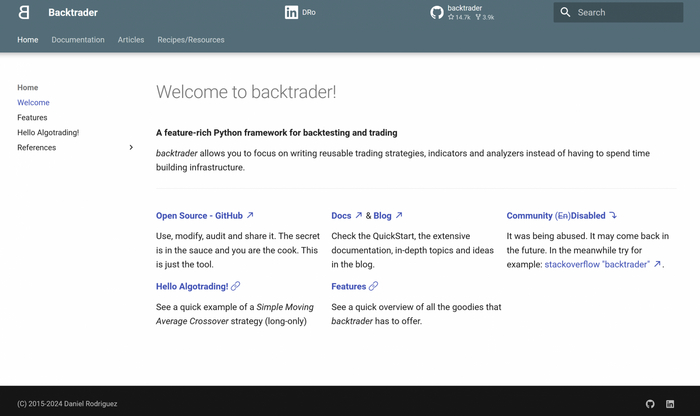Open the GitHub backtrader repository icon
This screenshot has height=416, width=700.
[437, 12]
